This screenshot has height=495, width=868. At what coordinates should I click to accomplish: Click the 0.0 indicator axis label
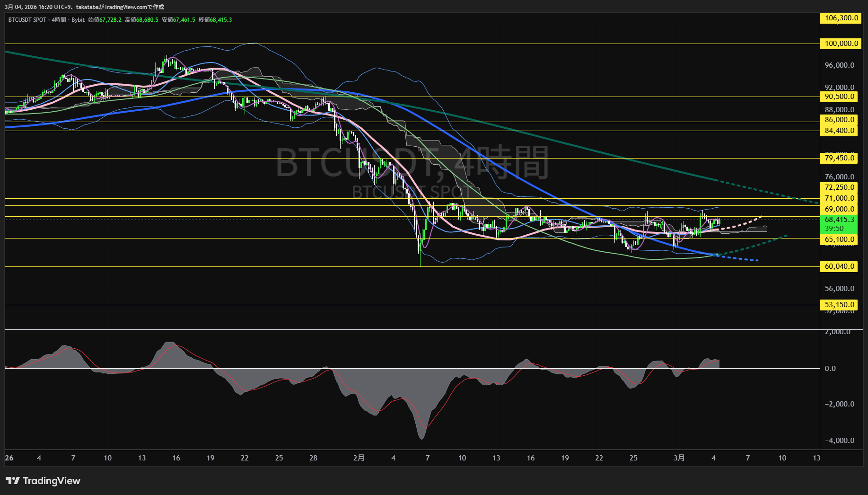[x=830, y=369]
